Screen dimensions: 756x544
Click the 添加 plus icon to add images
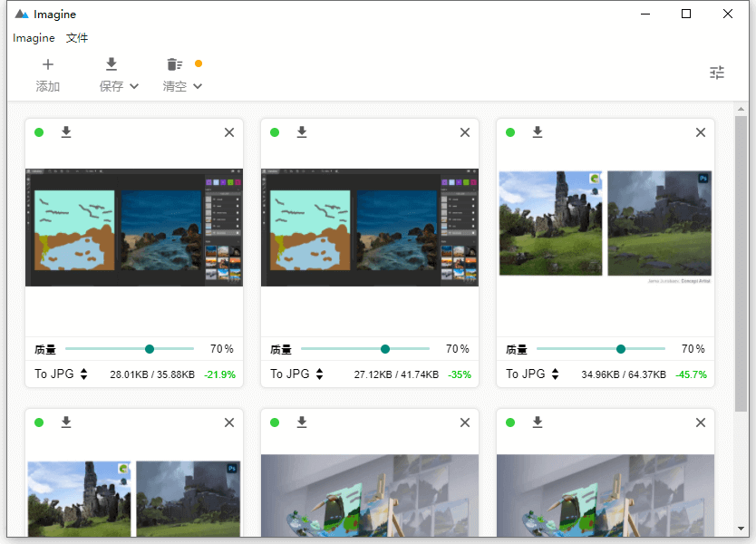click(x=48, y=64)
